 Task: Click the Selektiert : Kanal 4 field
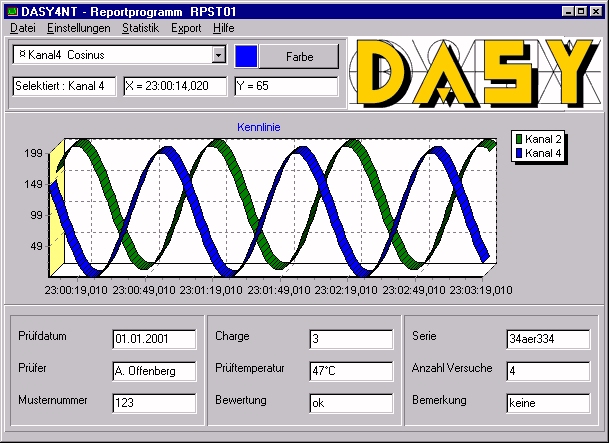click(64, 86)
